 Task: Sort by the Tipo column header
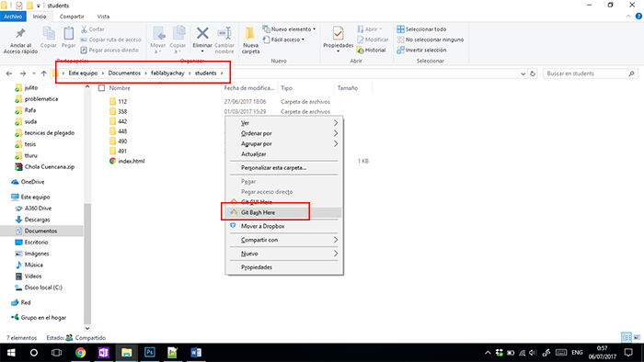pyautogui.click(x=287, y=87)
